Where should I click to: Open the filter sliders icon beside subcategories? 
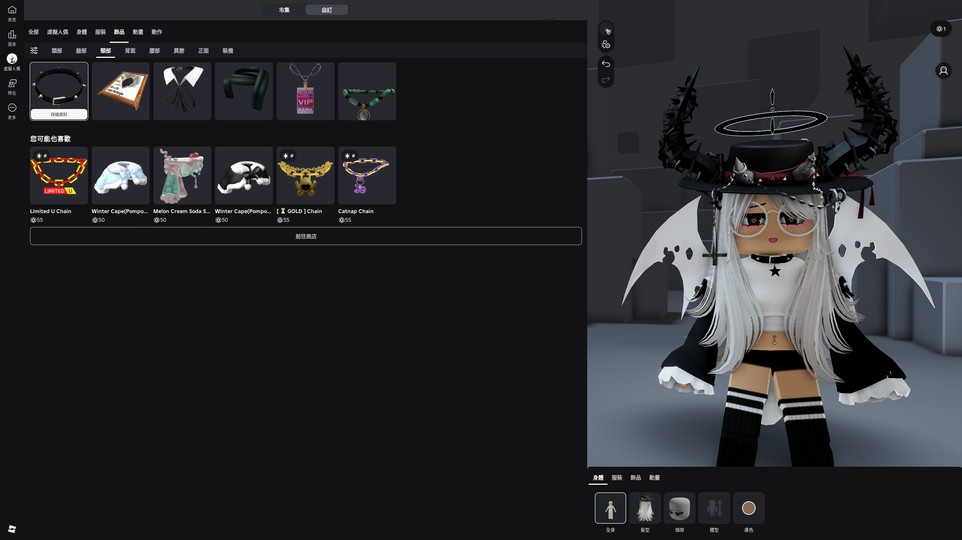tap(34, 50)
